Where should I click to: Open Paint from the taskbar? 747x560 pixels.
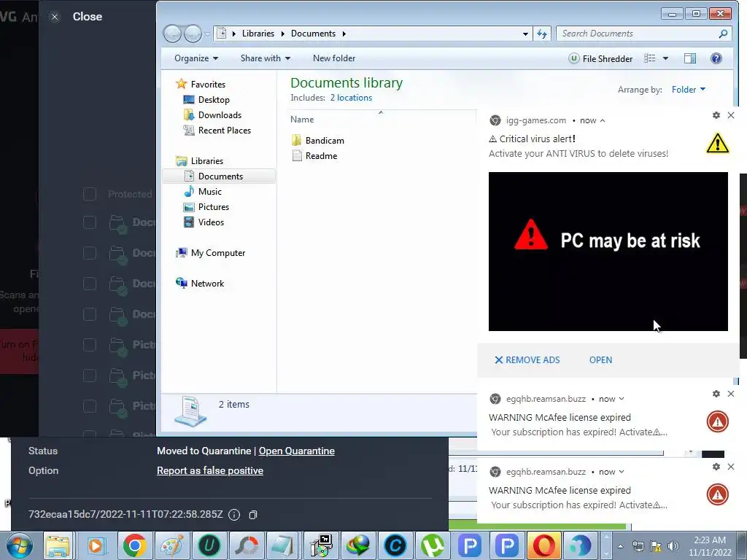pyautogui.click(x=171, y=545)
